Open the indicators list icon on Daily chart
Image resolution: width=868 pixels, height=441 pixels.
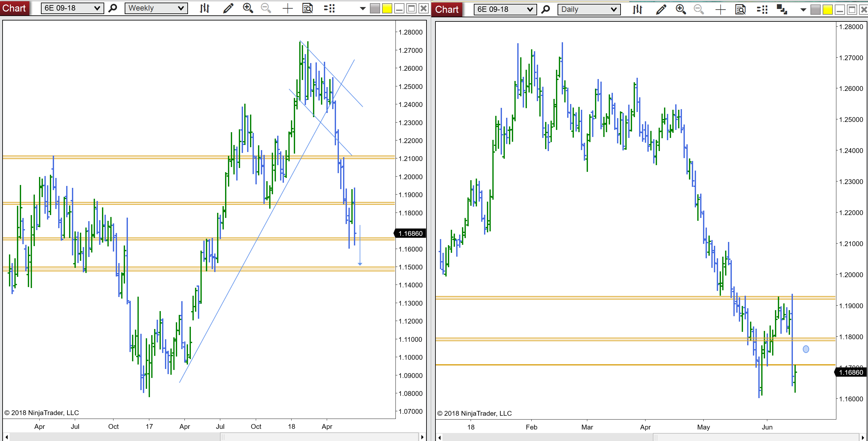point(762,10)
